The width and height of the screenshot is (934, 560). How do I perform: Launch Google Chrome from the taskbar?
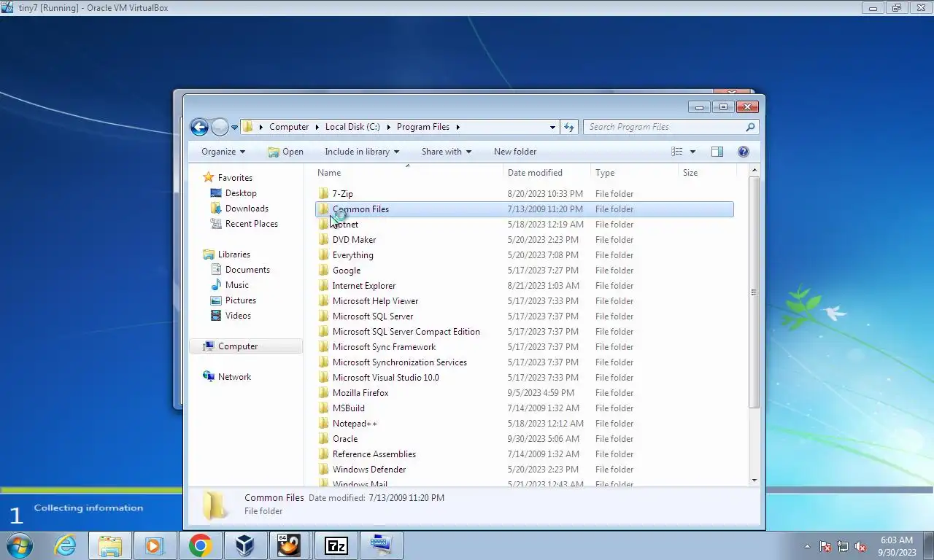(200, 545)
